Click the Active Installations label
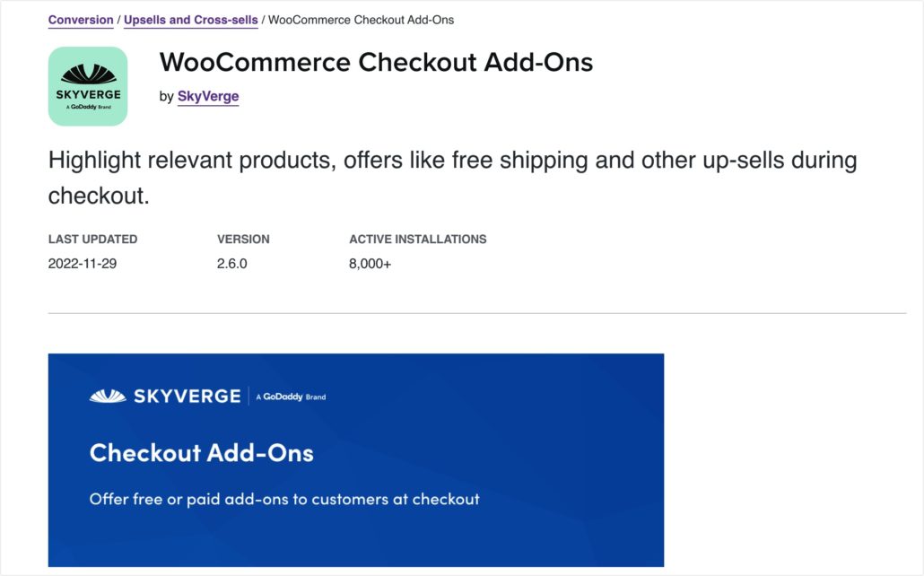This screenshot has width=924, height=576. [x=417, y=240]
